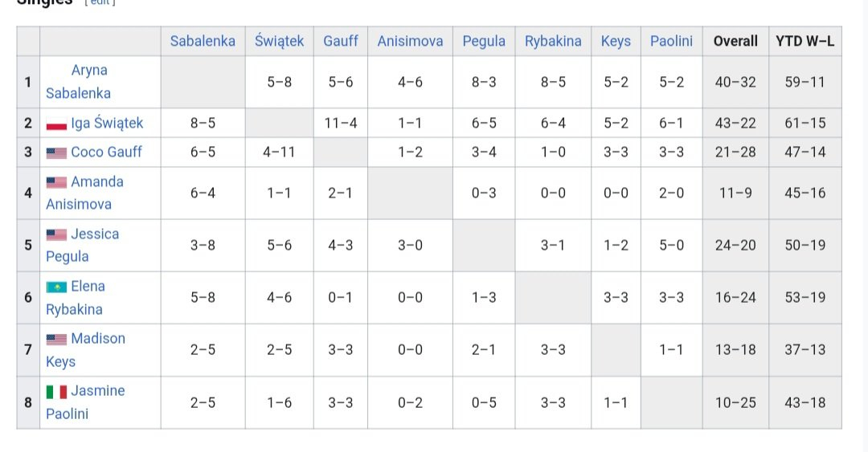This screenshot has height=452, width=868.
Task: Open the Paolini column header link
Action: point(671,41)
